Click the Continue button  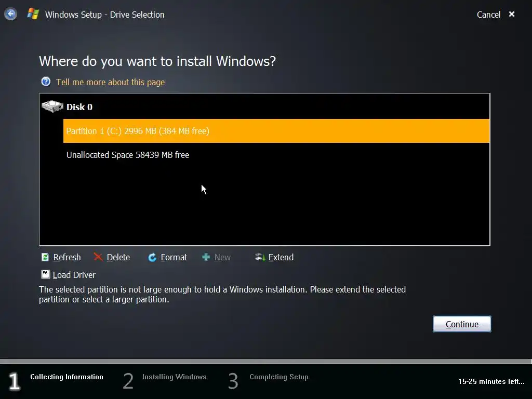pyautogui.click(x=462, y=324)
